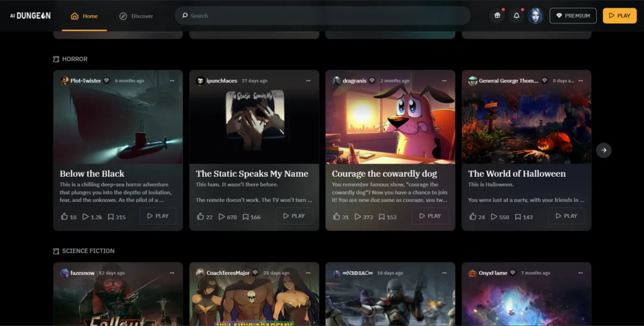Screen dimensions: 644x326
Task: Open Below the Black cover image
Action: click(118, 117)
